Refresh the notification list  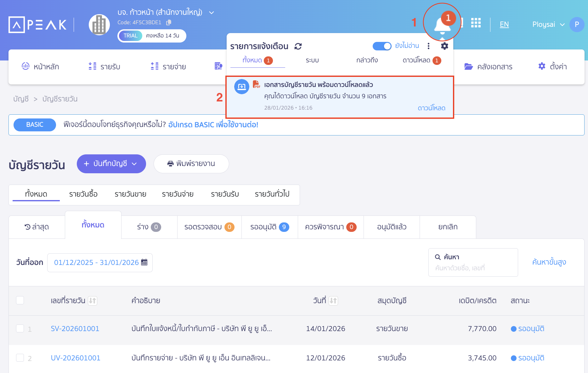click(298, 46)
